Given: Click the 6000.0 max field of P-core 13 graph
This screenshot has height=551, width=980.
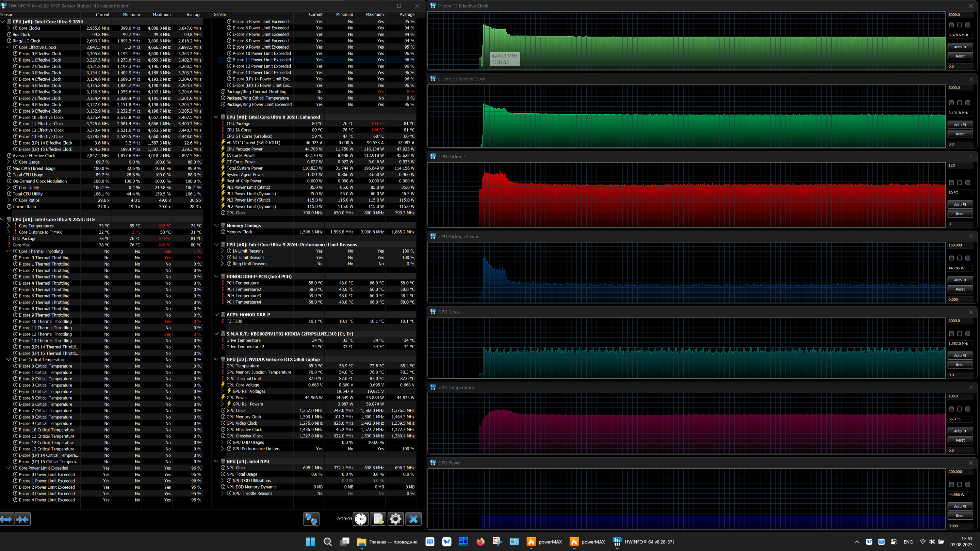Looking at the screenshot, I should click(959, 14).
